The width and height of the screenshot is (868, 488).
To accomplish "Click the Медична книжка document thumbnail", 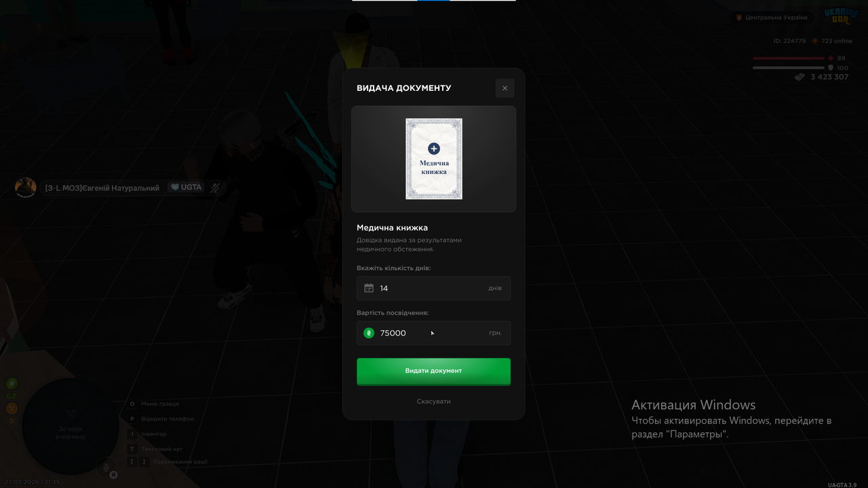I will pyautogui.click(x=434, y=159).
